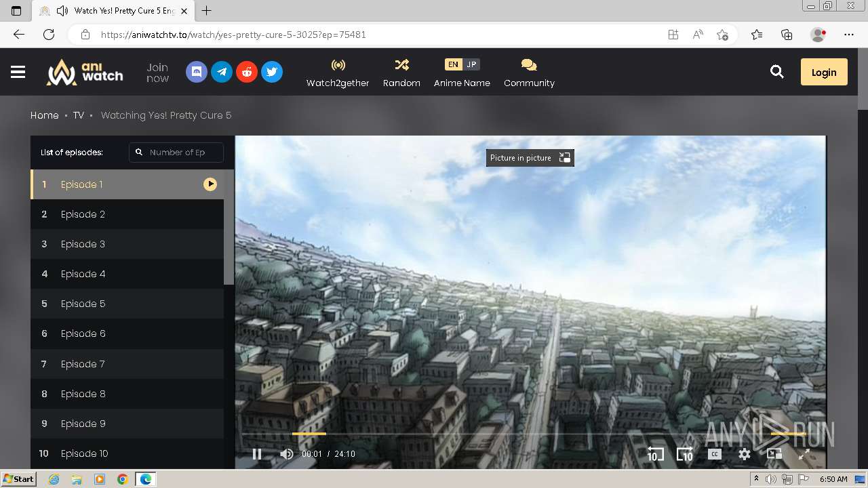868x488 pixels.
Task: Pick a Random anime
Action: (x=401, y=73)
